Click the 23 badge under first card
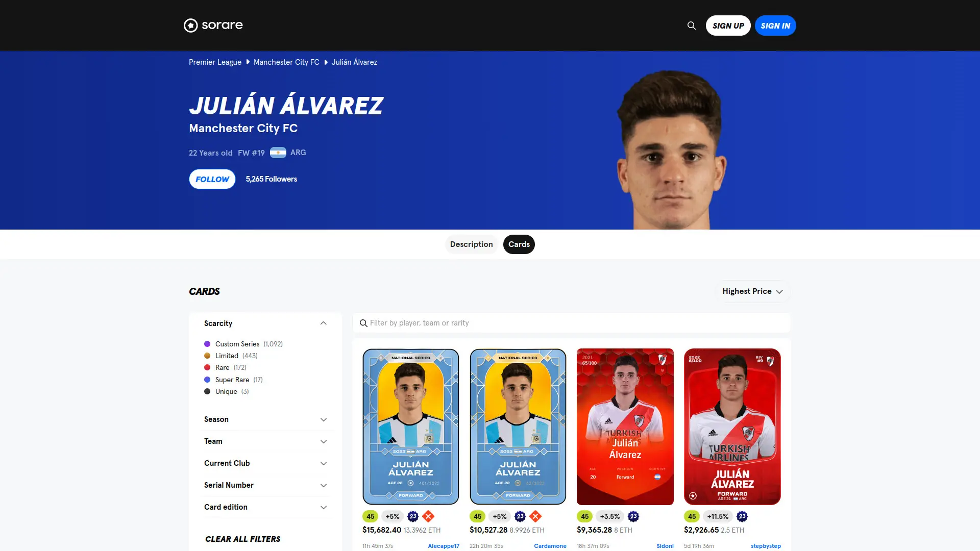The width and height of the screenshot is (980, 551). [x=413, y=516]
